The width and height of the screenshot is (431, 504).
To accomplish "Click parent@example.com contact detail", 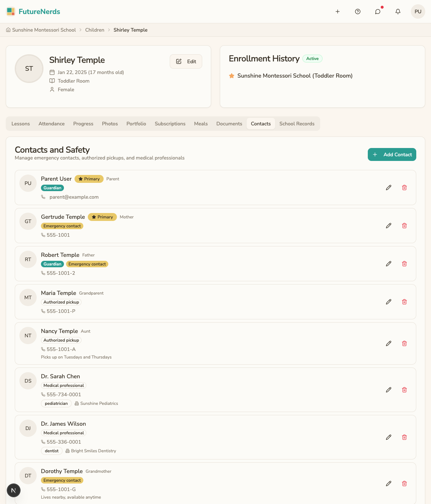I will [74, 197].
